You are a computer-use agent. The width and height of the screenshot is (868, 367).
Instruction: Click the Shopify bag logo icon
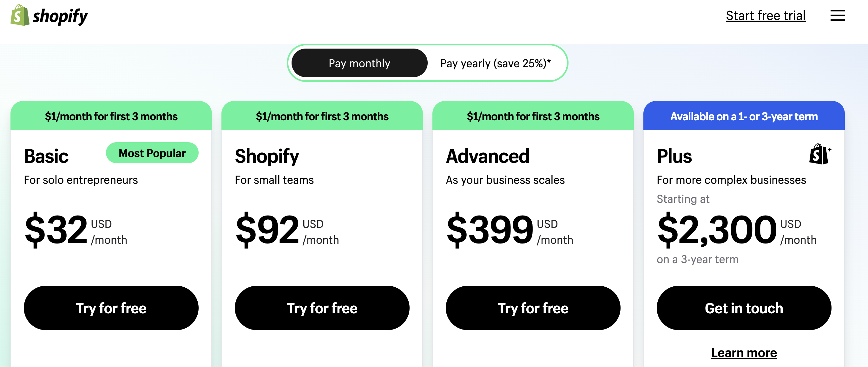pyautogui.click(x=20, y=15)
